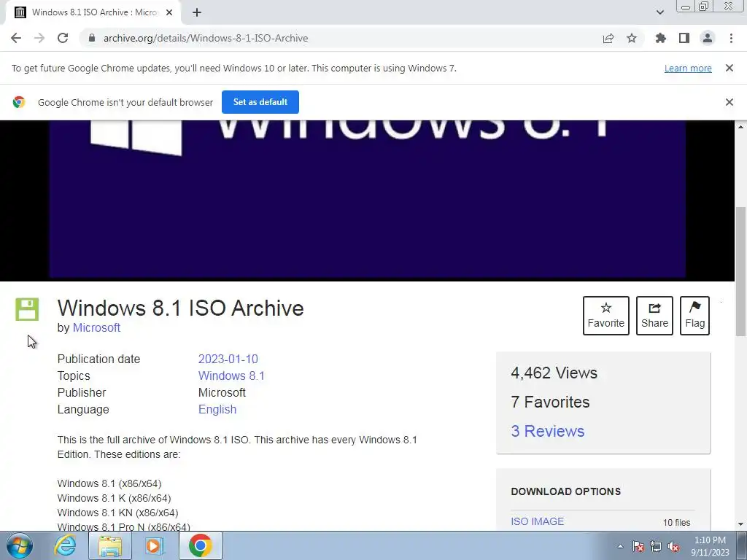Favorite this archive item

coord(606,316)
